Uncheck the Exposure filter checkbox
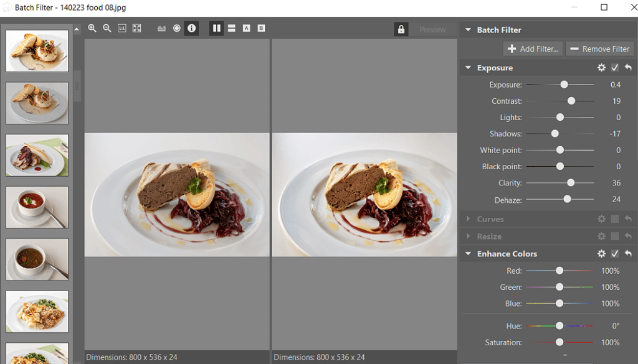 click(615, 67)
